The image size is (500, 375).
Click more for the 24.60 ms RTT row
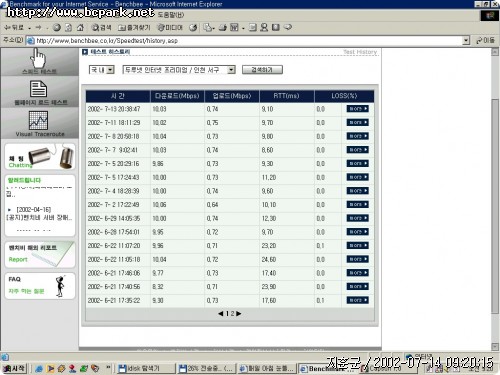point(357,259)
